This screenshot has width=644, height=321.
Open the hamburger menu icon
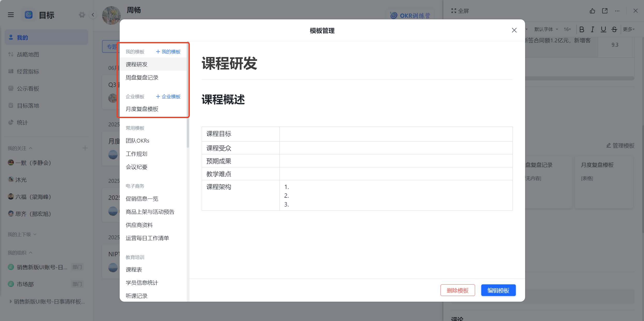[x=11, y=15]
